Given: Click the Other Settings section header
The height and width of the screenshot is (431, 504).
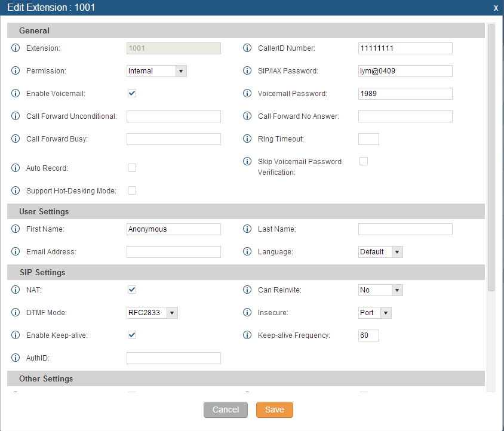Looking at the screenshot, I should [246, 378].
